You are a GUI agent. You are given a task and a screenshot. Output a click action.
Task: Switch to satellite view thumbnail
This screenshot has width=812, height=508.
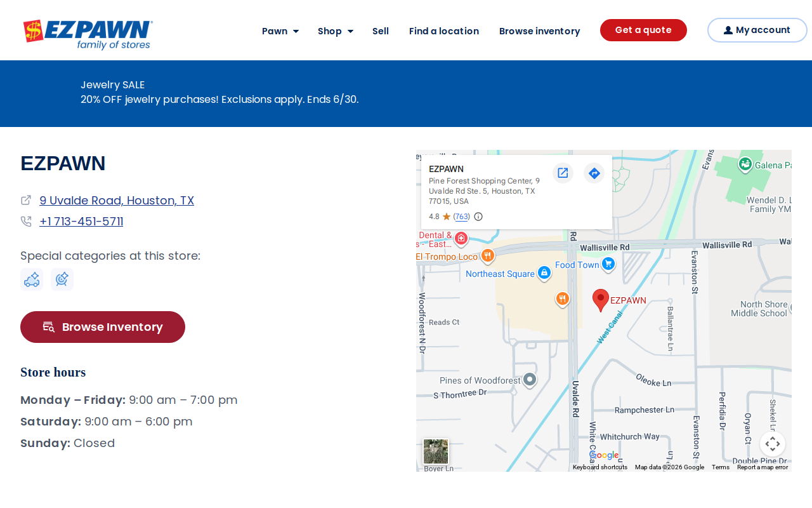[x=436, y=451]
